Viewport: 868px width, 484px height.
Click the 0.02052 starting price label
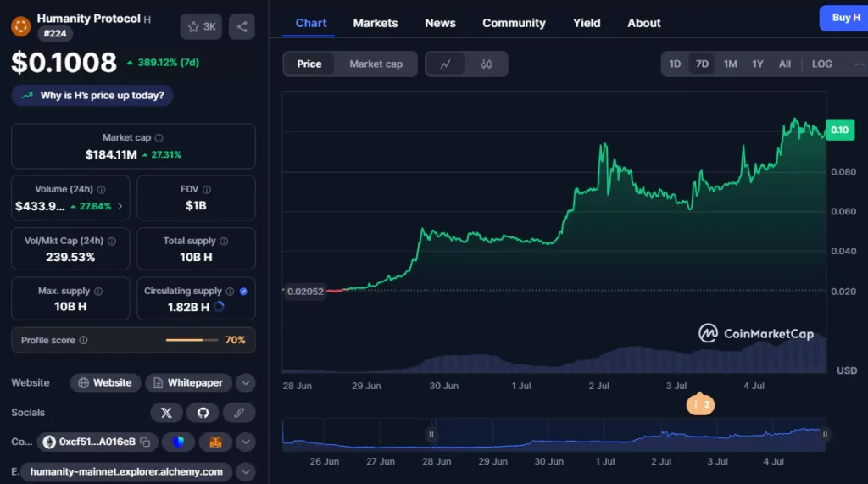(x=305, y=292)
